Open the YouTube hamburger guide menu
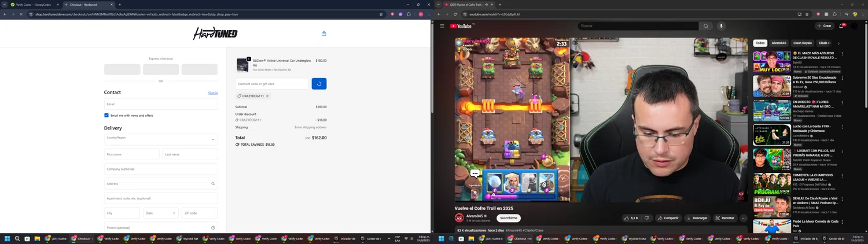 442,26
